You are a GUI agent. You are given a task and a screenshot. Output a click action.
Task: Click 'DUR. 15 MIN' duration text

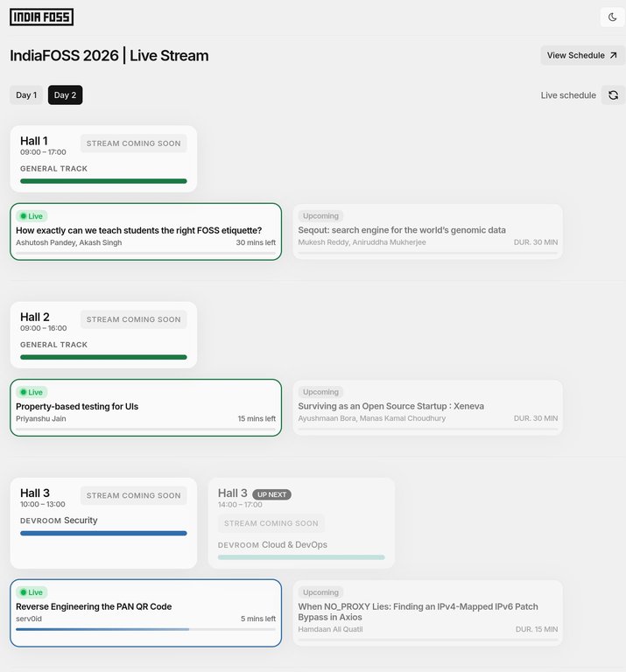[x=537, y=629]
